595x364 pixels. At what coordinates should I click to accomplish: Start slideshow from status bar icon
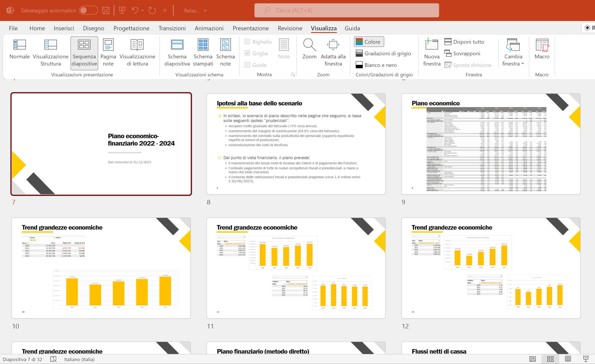click(x=586, y=359)
